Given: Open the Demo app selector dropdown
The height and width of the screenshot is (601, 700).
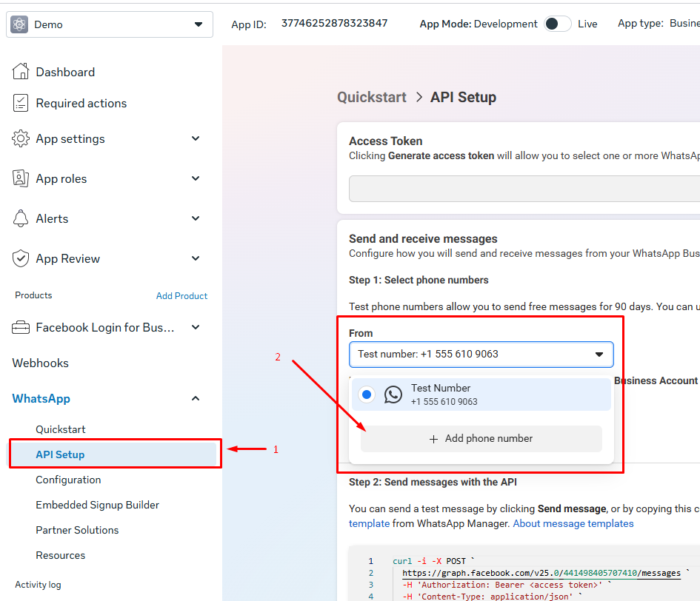Looking at the screenshot, I should (x=110, y=24).
